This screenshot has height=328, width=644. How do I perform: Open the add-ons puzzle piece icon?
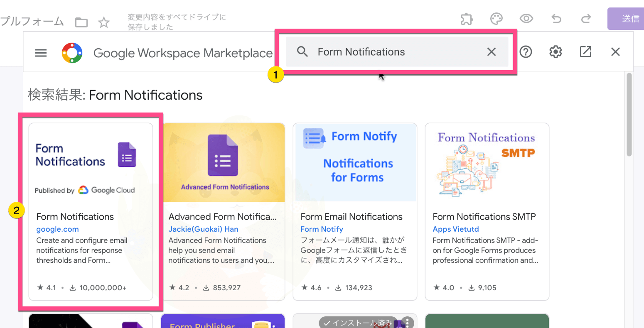pyautogui.click(x=467, y=19)
